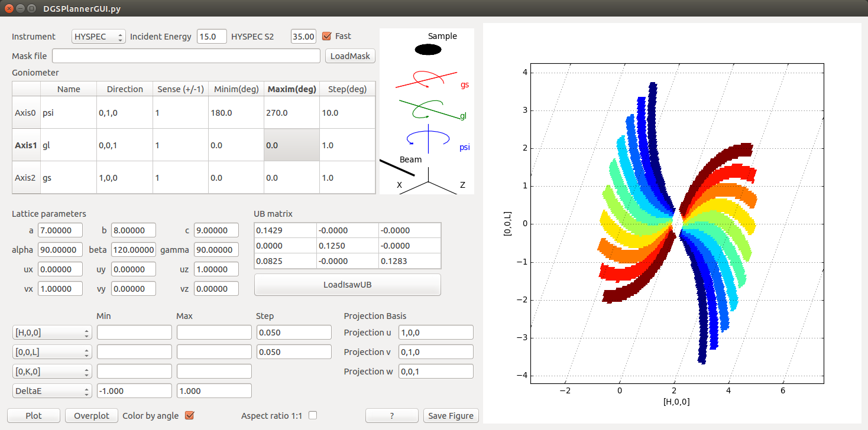
Task: Click the Maxim(deg) column header
Action: (292, 89)
